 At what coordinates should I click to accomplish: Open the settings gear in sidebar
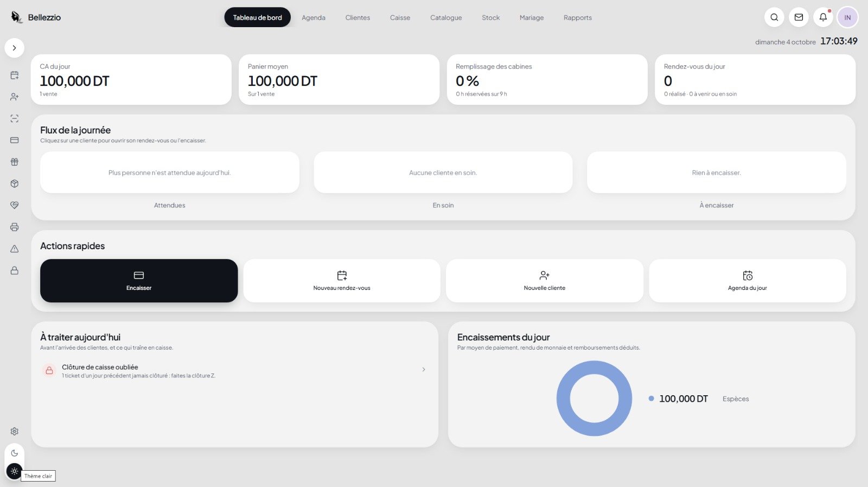pyautogui.click(x=15, y=431)
